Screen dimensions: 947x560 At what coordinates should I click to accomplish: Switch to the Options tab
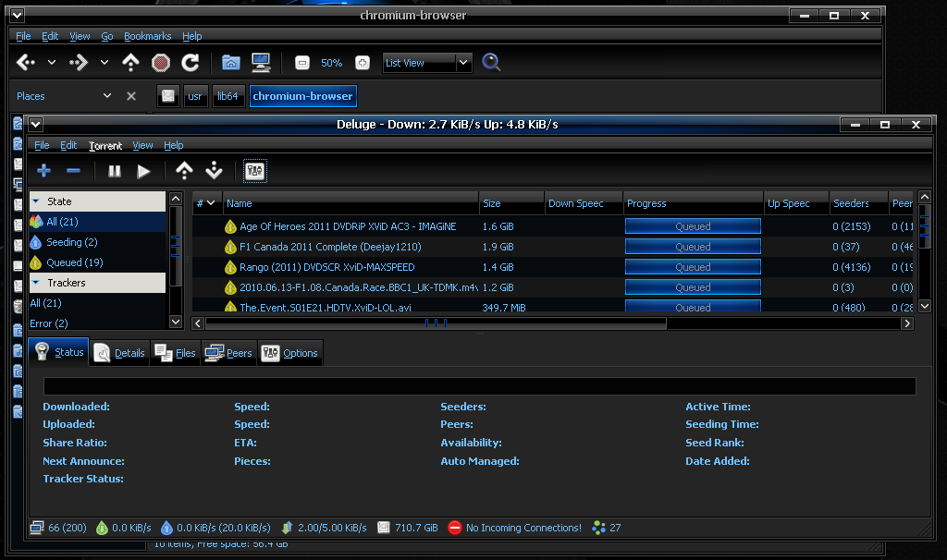[289, 353]
